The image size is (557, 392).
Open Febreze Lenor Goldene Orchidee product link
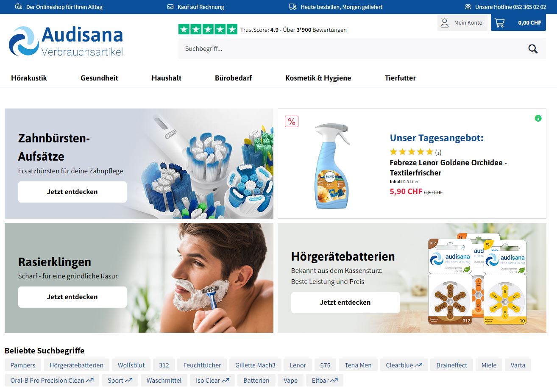click(448, 167)
